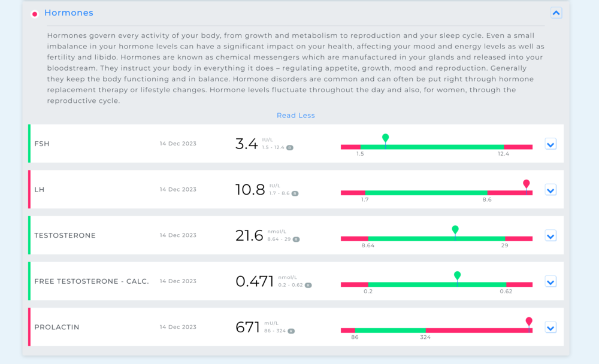This screenshot has height=364, width=599.
Task: Click the Prolactin red pin marker
Action: pyautogui.click(x=529, y=322)
